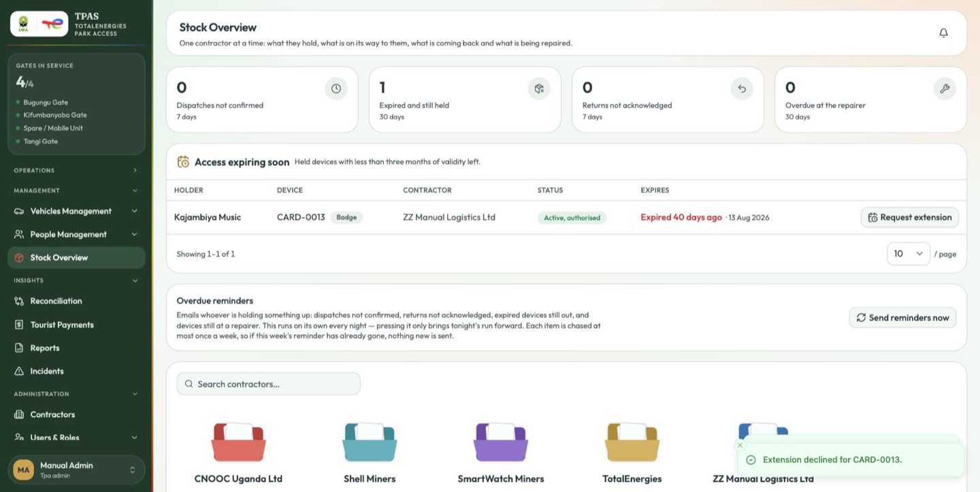The height and width of the screenshot is (492, 980).
Task: Click the wrench icon on Overdue at repairer card
Action: pos(945,88)
